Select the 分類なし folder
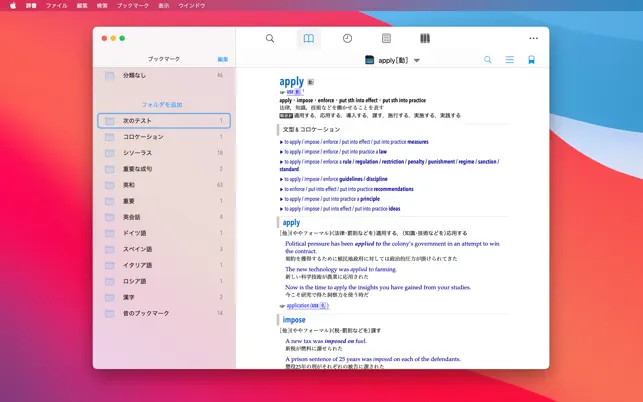This screenshot has width=643, height=402. [x=164, y=75]
